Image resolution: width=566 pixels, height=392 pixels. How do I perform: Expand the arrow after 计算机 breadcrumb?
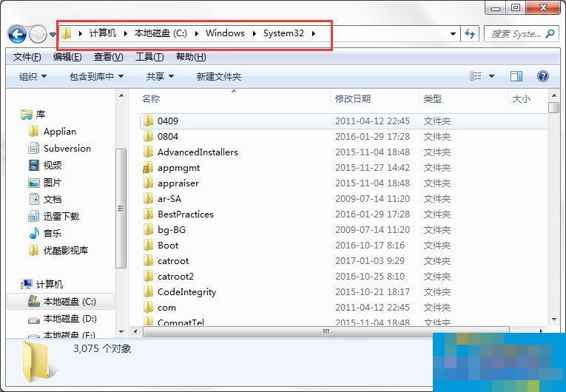click(x=125, y=33)
